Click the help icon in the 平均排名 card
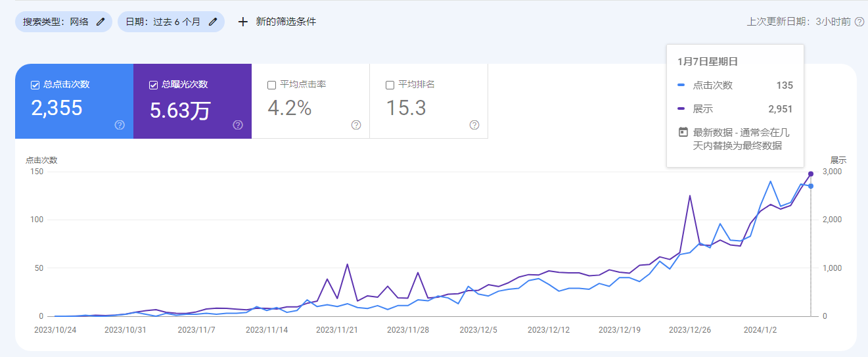The height and width of the screenshot is (357, 868). (x=474, y=125)
